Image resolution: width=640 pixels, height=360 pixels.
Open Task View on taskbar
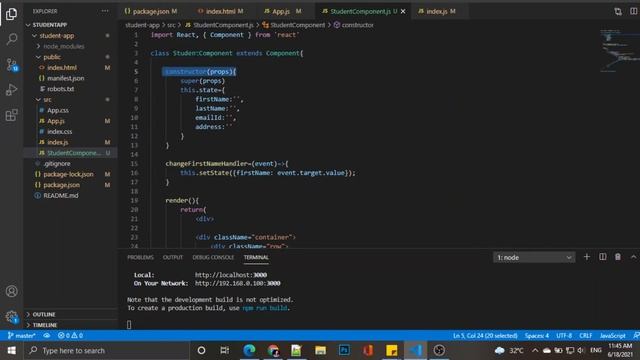224,350
